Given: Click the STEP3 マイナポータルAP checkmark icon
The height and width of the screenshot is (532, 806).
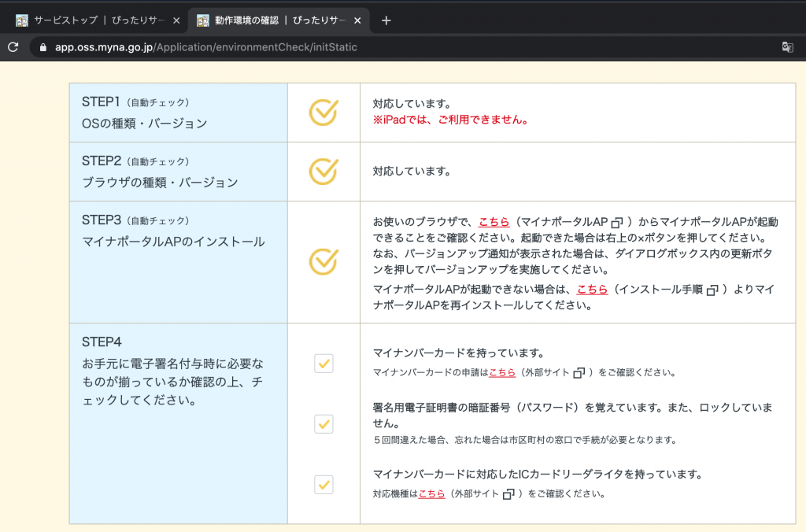Looking at the screenshot, I should [x=323, y=260].
